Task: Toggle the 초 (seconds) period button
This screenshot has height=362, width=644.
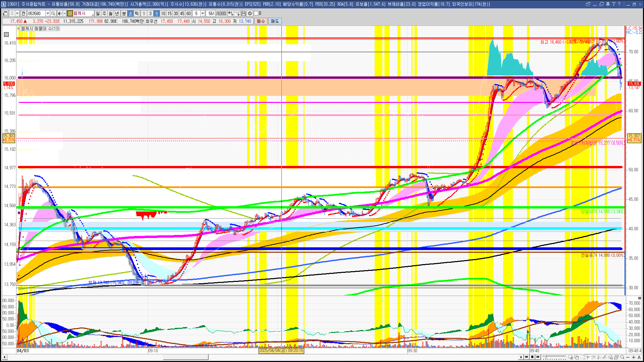Action: [130, 13]
